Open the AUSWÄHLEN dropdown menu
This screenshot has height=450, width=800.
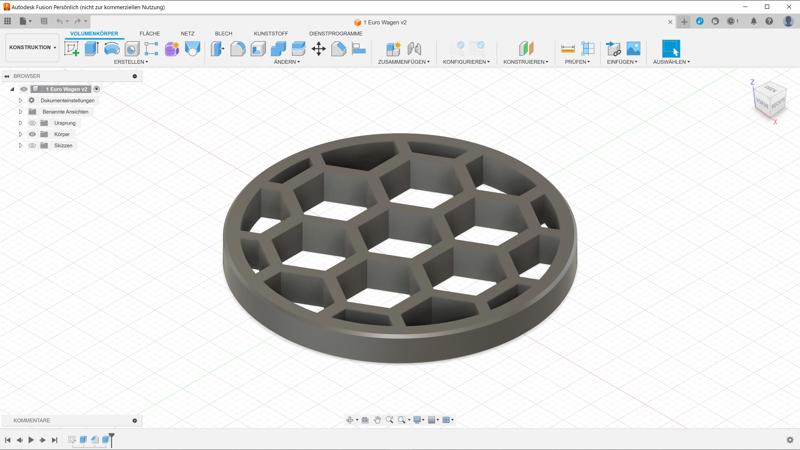[671, 62]
